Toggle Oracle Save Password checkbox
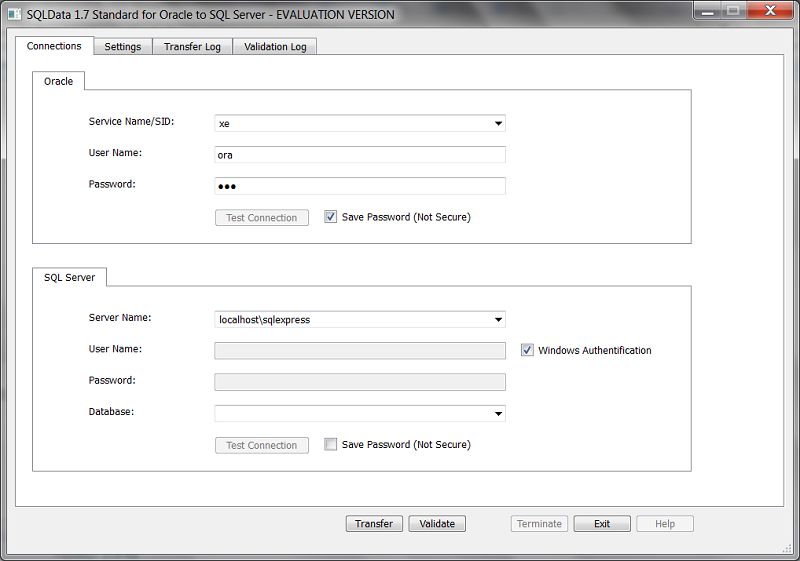 331,217
